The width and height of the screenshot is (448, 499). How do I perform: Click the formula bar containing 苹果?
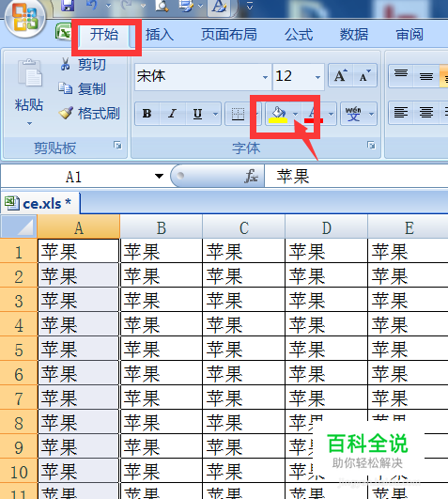coord(356,176)
